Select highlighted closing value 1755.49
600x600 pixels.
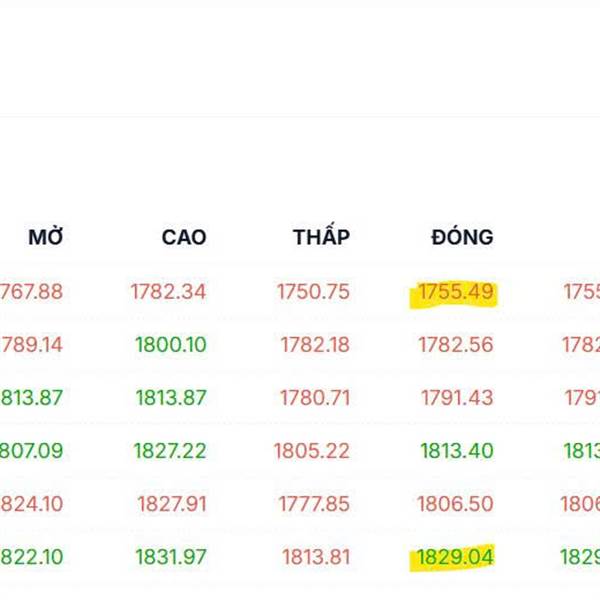click(456, 292)
